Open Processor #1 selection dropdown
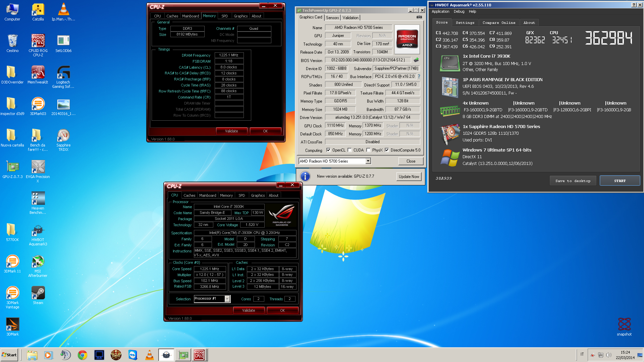The image size is (644, 362). [x=227, y=299]
